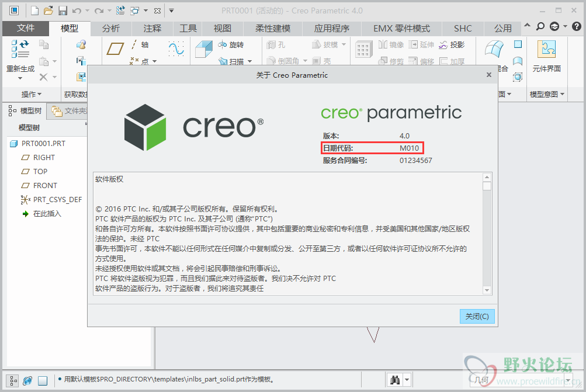Switch to the 应用程序 ribbon tab
The width and height of the screenshot is (586, 392).
pyautogui.click(x=331, y=29)
